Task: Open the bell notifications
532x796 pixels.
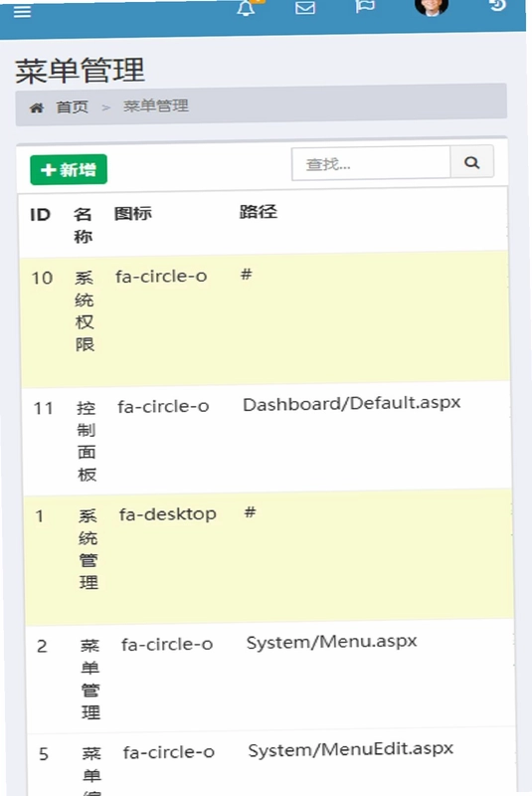Action: coord(246,8)
